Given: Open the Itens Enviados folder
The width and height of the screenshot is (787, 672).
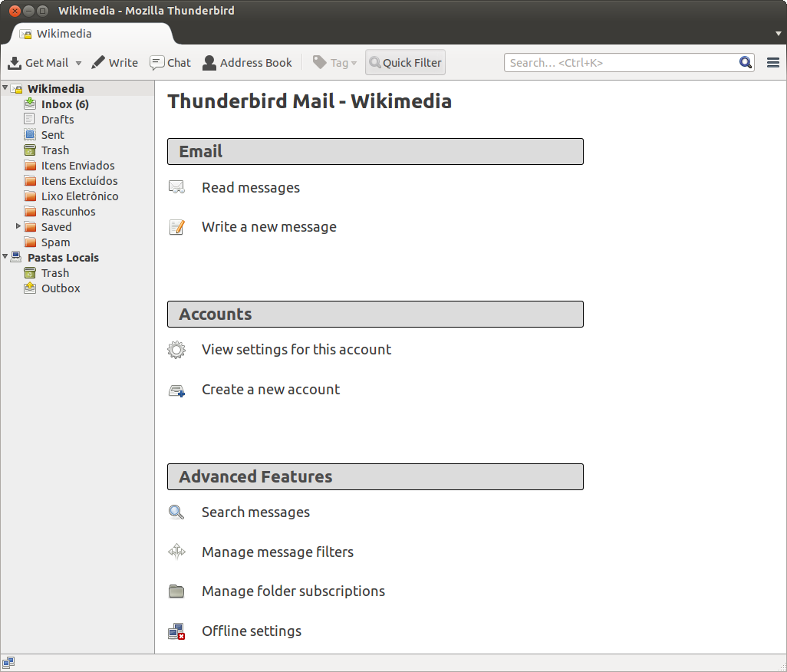Looking at the screenshot, I should [77, 166].
